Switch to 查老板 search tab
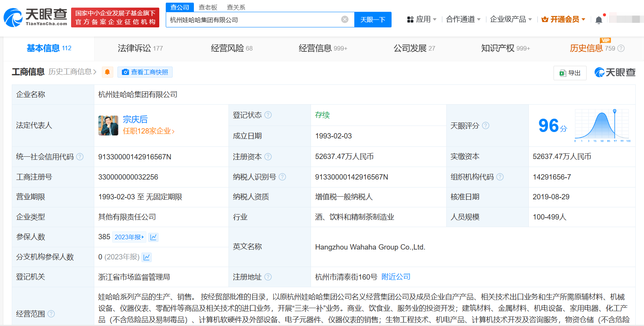 [x=208, y=7]
